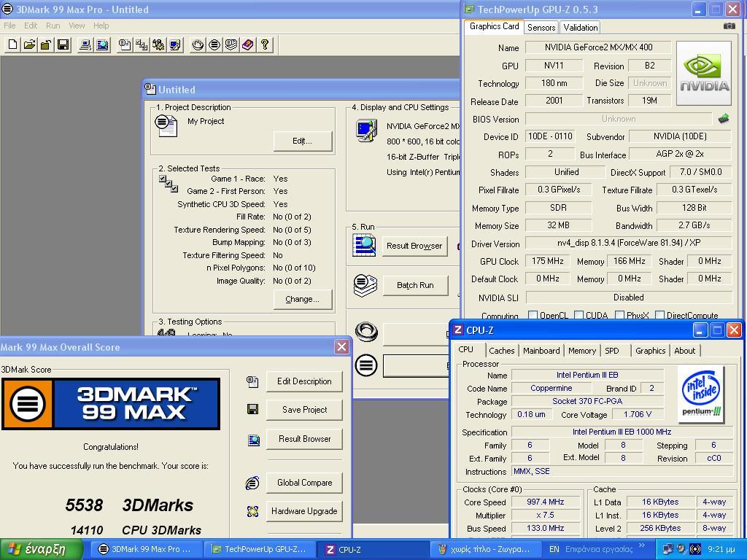
Task: Click the Result Browser button in Run section
Action: (414, 246)
